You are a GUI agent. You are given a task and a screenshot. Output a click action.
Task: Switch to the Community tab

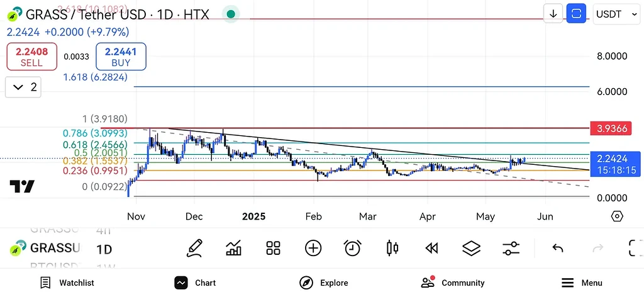click(x=453, y=283)
